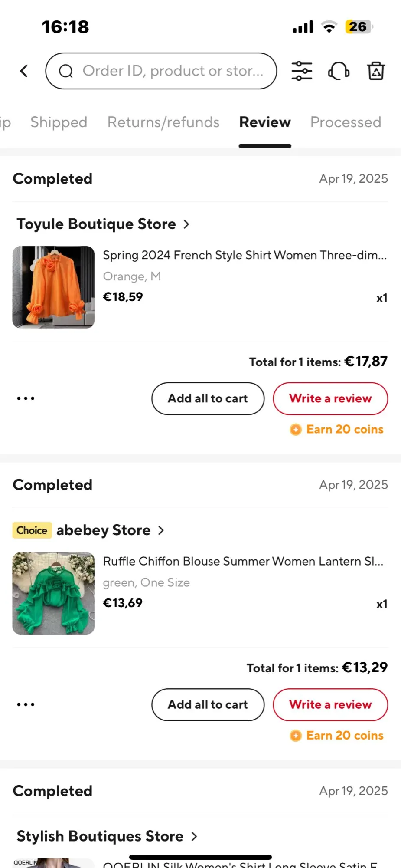
Task: Open the deleted orders trash icon
Action: pos(376,71)
